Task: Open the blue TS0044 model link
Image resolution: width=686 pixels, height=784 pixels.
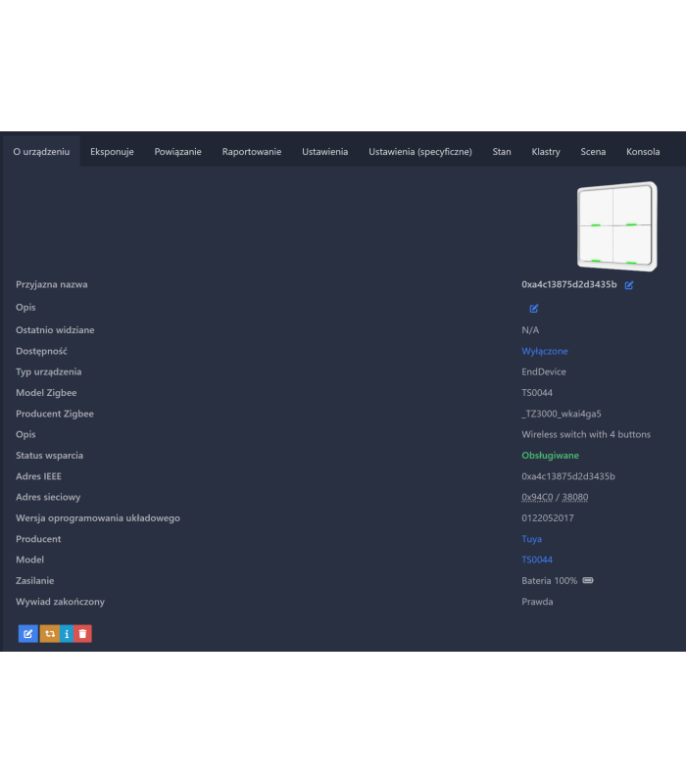Action: coord(537,560)
